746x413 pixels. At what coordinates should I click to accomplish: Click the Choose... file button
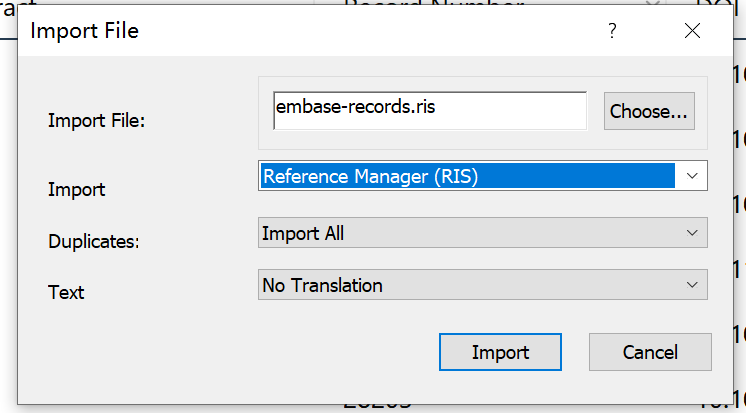click(649, 111)
